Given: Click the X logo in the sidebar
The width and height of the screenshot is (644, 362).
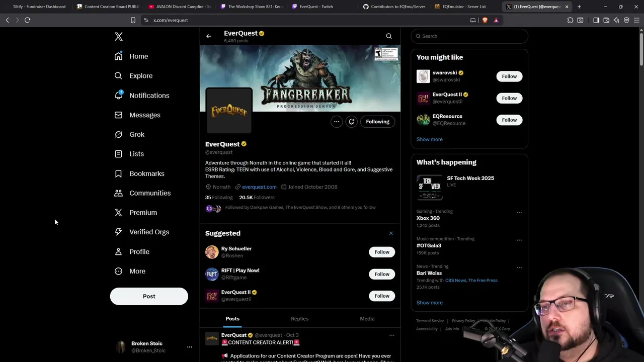Looking at the screenshot, I should pos(118,37).
